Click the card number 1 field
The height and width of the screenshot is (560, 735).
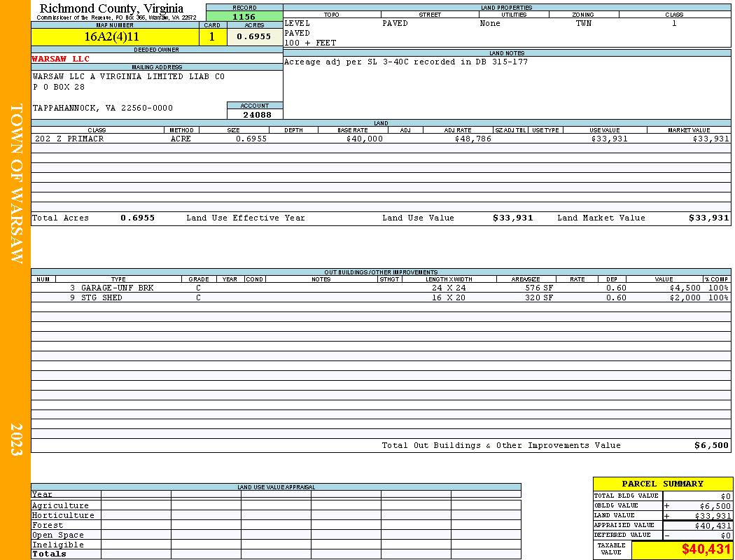pyautogui.click(x=212, y=36)
